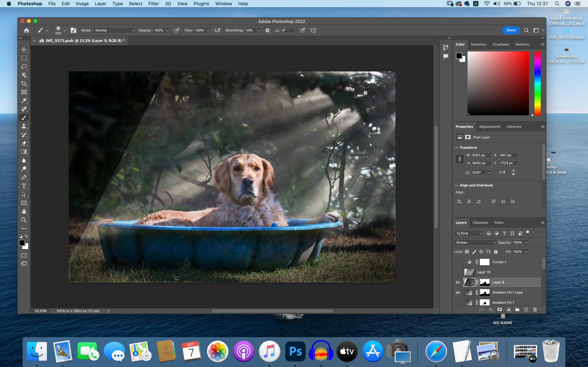Select the Move tool
The width and height of the screenshot is (588, 367).
(x=24, y=50)
